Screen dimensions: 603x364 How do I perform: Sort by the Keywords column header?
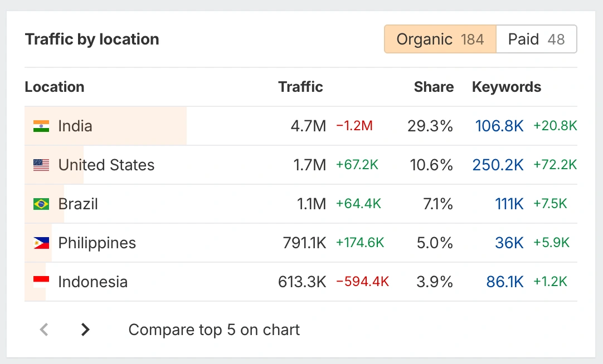(x=507, y=87)
